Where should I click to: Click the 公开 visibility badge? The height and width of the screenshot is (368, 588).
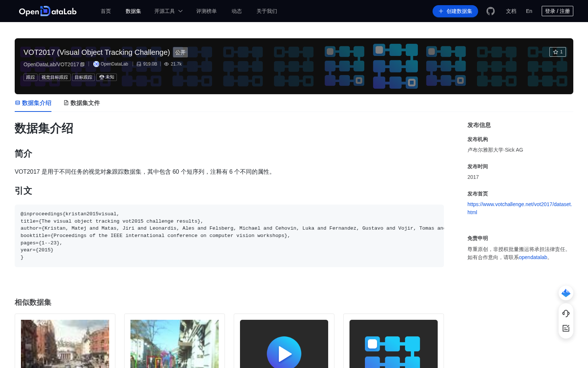click(x=180, y=52)
